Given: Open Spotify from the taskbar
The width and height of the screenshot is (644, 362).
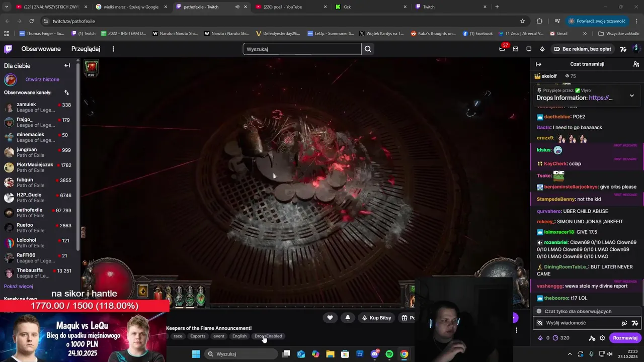Looking at the screenshot, I should (389, 354).
